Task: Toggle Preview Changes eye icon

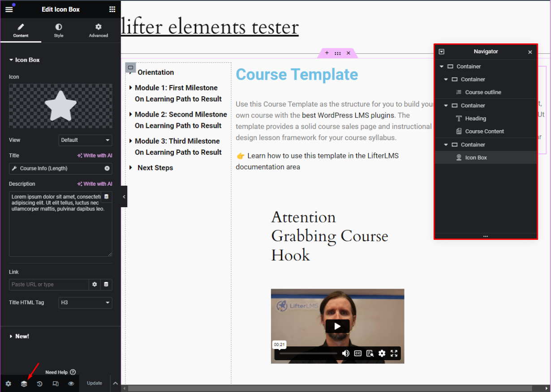Action: click(x=71, y=383)
